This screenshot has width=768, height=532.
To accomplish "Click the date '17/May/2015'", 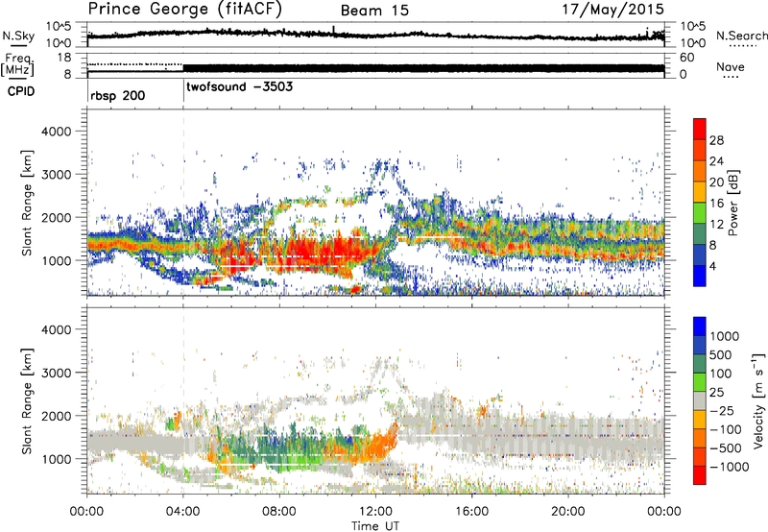I will click(x=612, y=10).
